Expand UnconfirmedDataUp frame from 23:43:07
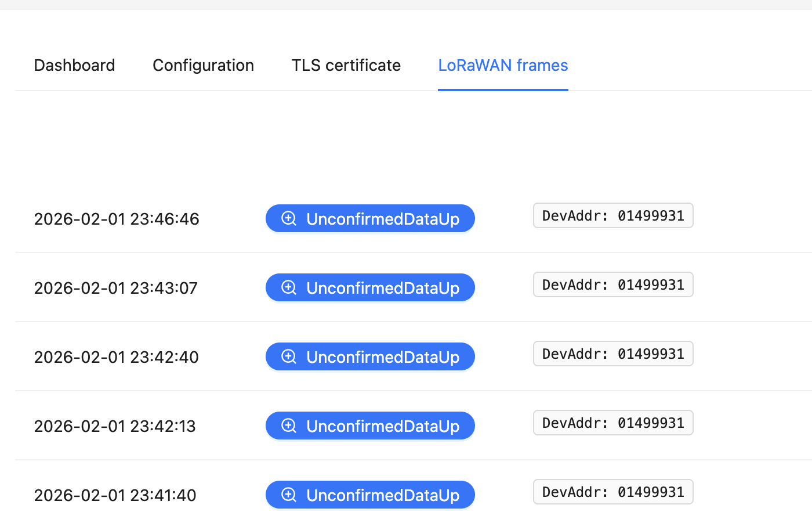The height and width of the screenshot is (519, 812). pos(382,288)
